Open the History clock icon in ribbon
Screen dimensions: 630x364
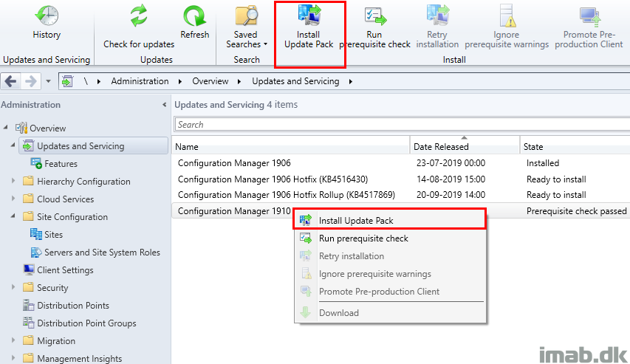[x=47, y=16]
